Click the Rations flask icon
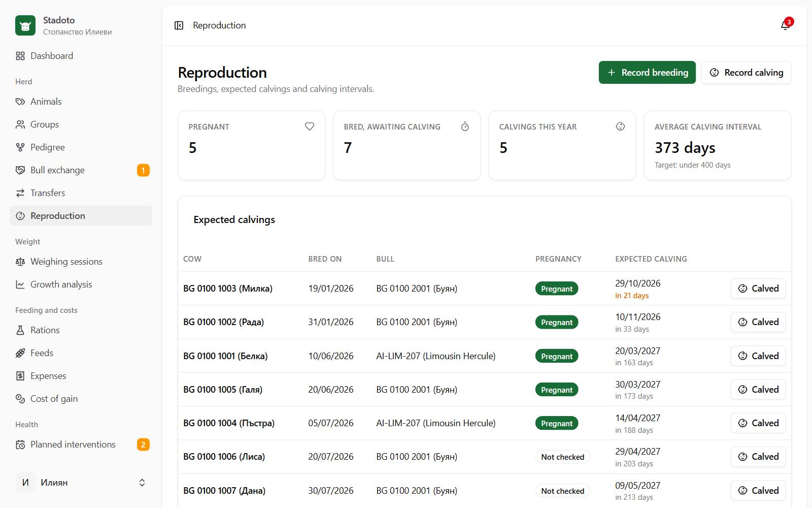This screenshot has width=812, height=508. [x=20, y=330]
